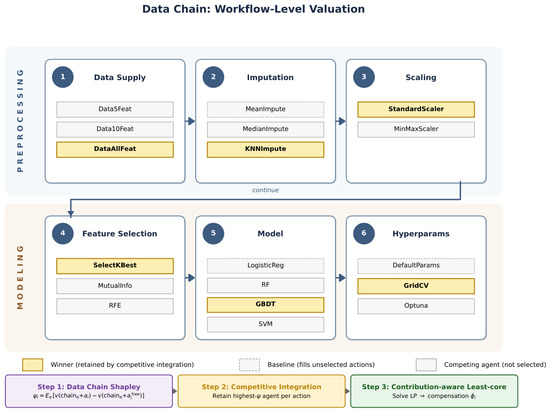Image resolution: width=550 pixels, height=412 pixels.
Task: Click the circle 4 Feature Selection badge
Action: click(x=63, y=233)
